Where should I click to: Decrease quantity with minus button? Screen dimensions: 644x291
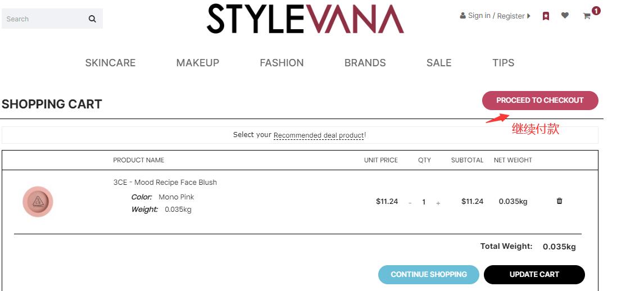[410, 203]
